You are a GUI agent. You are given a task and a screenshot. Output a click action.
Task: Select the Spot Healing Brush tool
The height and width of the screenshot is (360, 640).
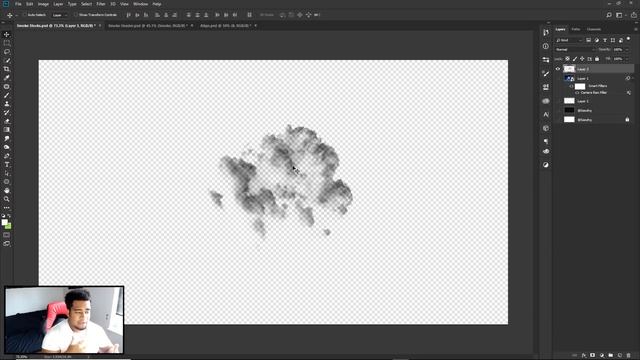(x=7, y=87)
